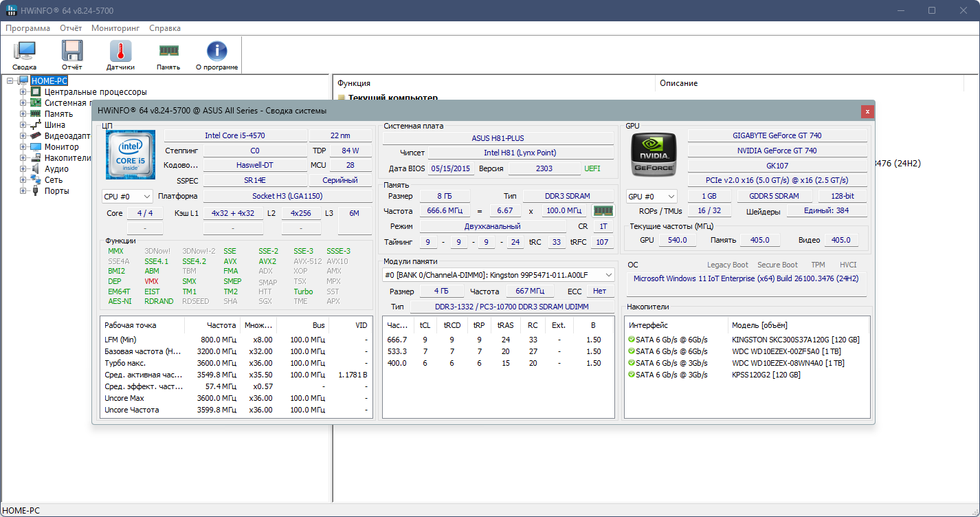
Task: Open the CPU #0 selector dropdown
Action: point(127,196)
